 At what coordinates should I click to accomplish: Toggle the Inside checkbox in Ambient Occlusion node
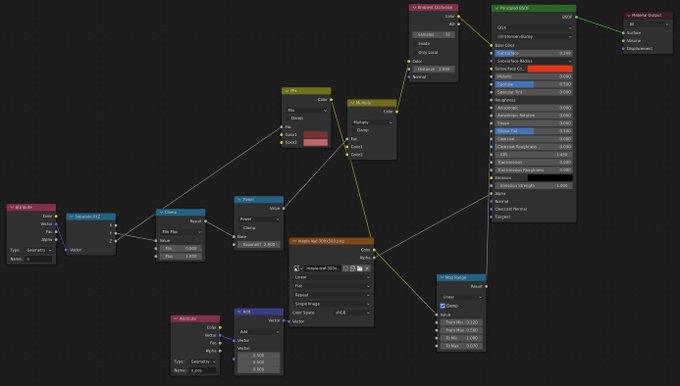(x=415, y=44)
